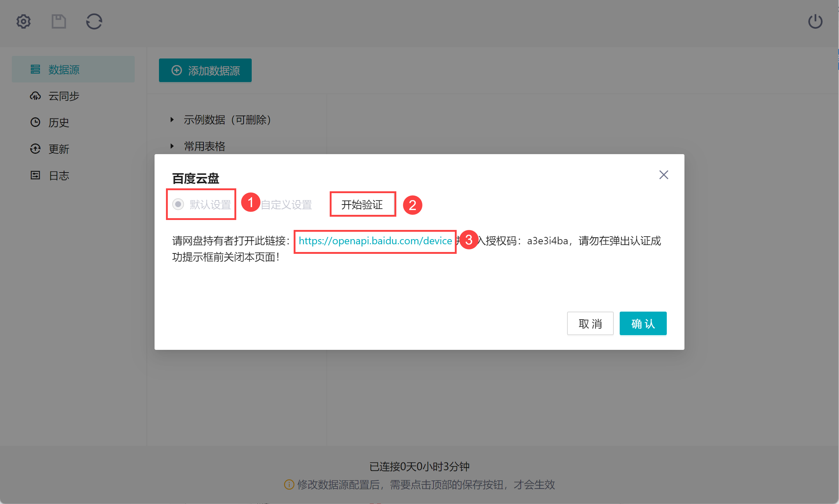Expand the 示例数据（可删除）tree node
The image size is (839, 504).
172,120
